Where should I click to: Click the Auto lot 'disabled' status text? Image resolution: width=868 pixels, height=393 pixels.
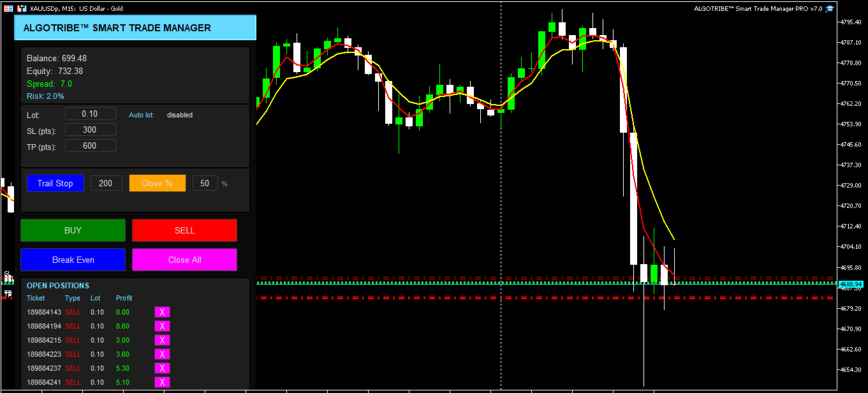point(180,115)
